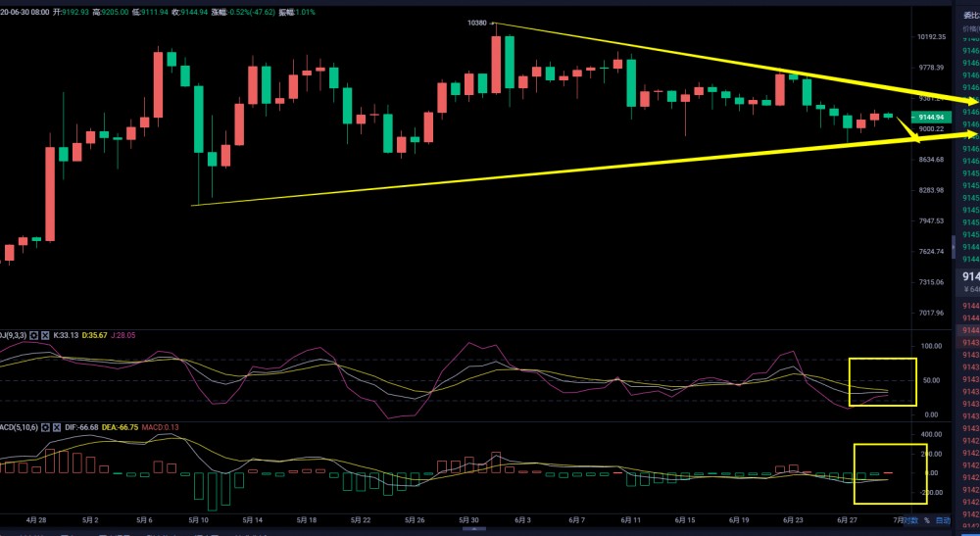Open KDJ indicator settings gear
Image resolution: width=980 pixels, height=536 pixels.
[33, 335]
